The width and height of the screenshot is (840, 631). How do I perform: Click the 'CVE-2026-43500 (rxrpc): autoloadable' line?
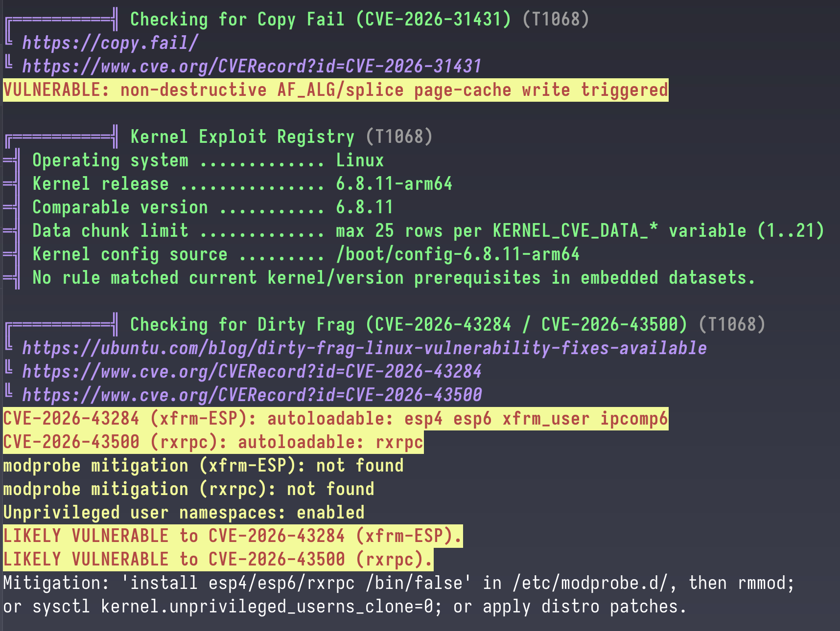pyautogui.click(x=213, y=442)
